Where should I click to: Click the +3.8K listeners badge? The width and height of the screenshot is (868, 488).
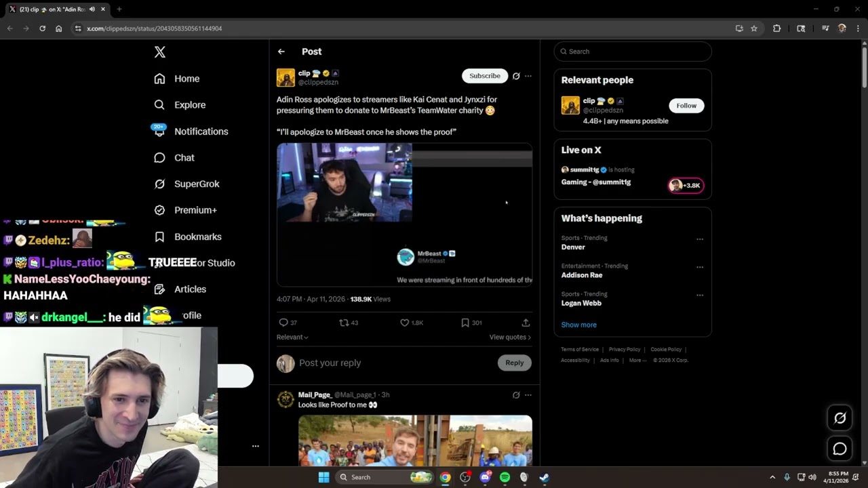click(x=686, y=186)
